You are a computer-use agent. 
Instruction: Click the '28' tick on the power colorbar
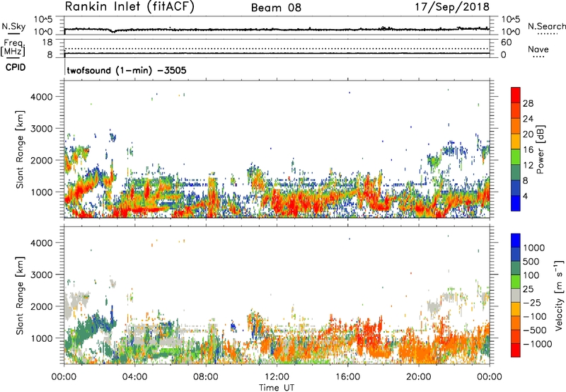tap(528, 103)
